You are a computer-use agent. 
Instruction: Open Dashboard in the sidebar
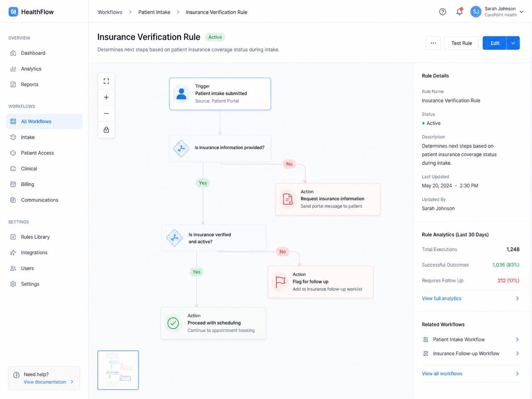click(44, 53)
